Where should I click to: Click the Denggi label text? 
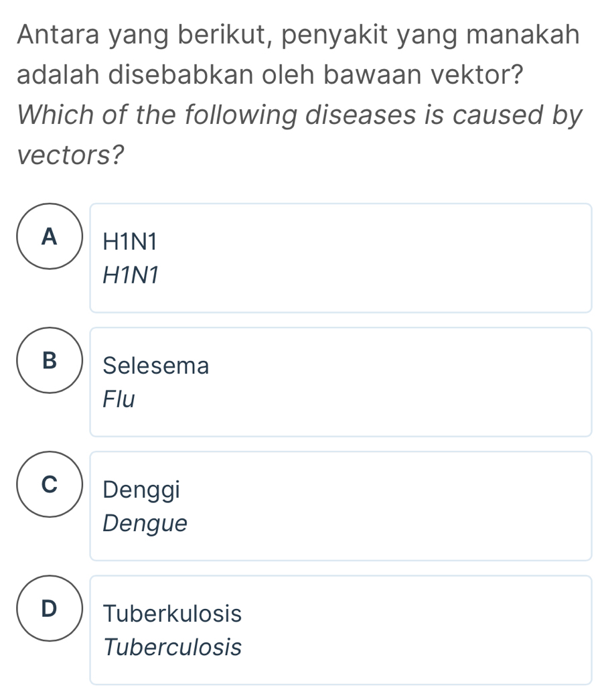[x=141, y=490]
